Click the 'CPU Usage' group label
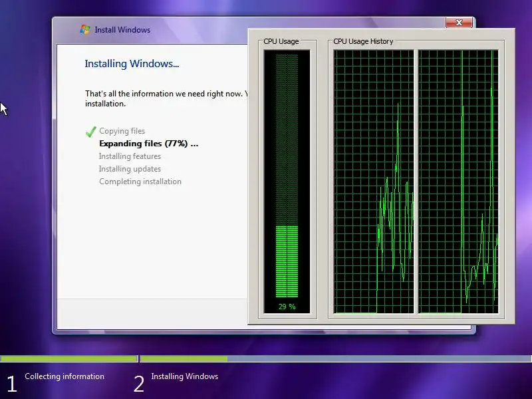532x399 pixels. click(x=281, y=41)
